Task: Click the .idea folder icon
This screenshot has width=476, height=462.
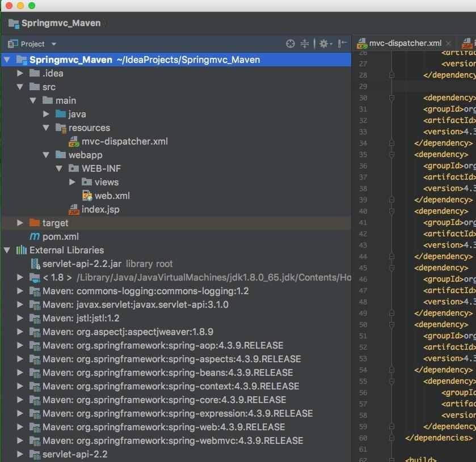Action: pyautogui.click(x=35, y=73)
